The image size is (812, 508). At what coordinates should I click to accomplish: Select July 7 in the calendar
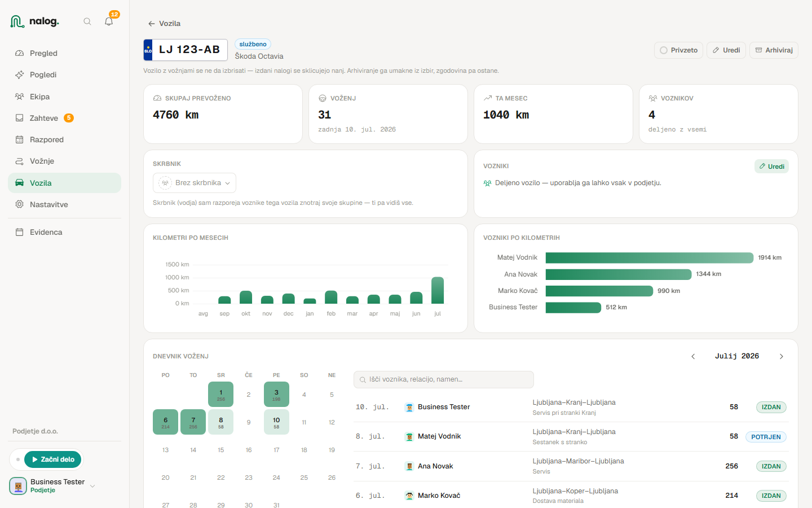point(193,422)
